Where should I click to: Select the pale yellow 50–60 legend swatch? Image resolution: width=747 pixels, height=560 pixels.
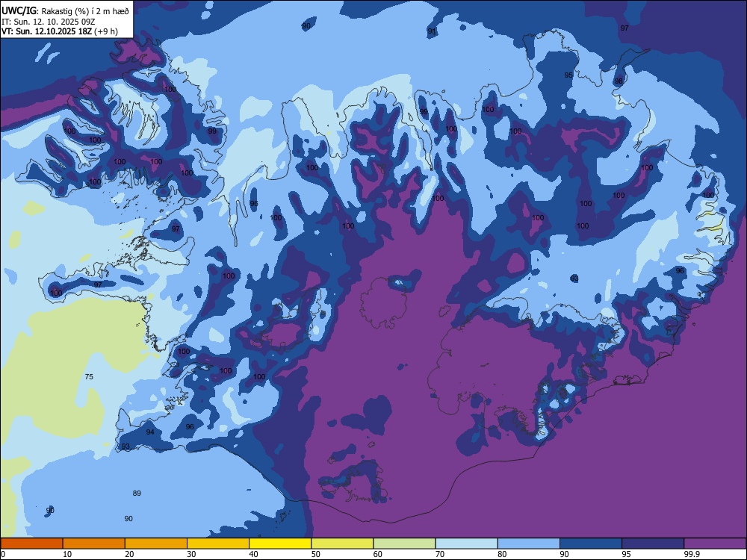coord(343,544)
